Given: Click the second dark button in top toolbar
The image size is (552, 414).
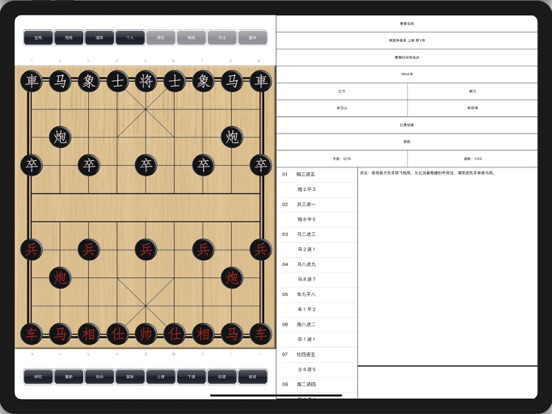Looking at the screenshot, I should click(x=69, y=38).
